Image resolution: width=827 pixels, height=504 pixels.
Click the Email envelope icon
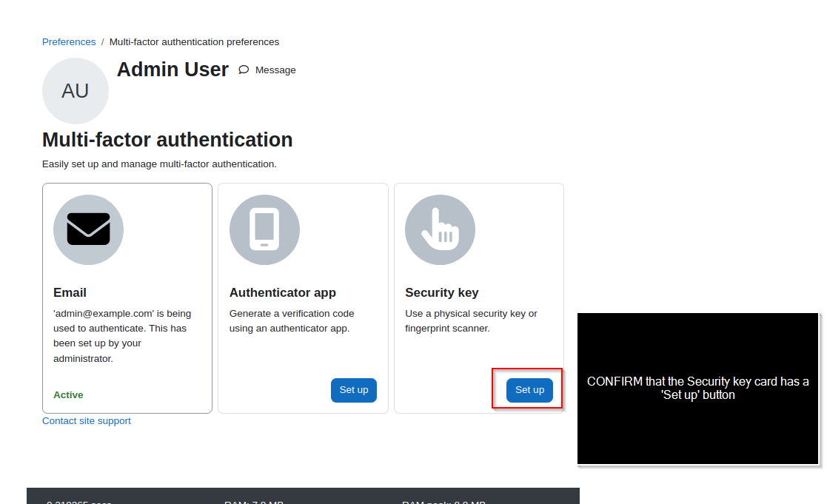click(x=89, y=230)
